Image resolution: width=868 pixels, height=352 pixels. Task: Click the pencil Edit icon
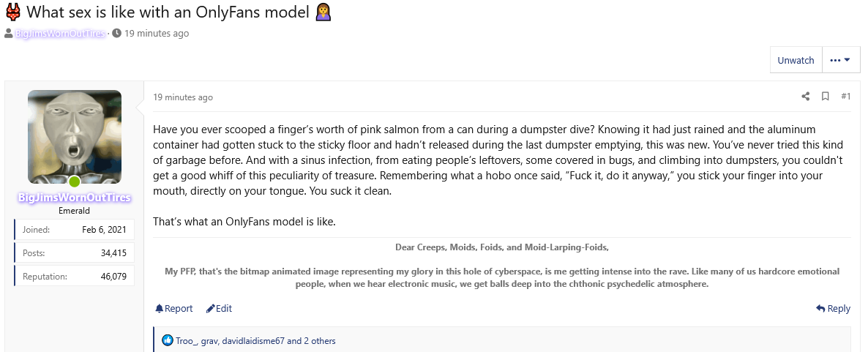[211, 309]
